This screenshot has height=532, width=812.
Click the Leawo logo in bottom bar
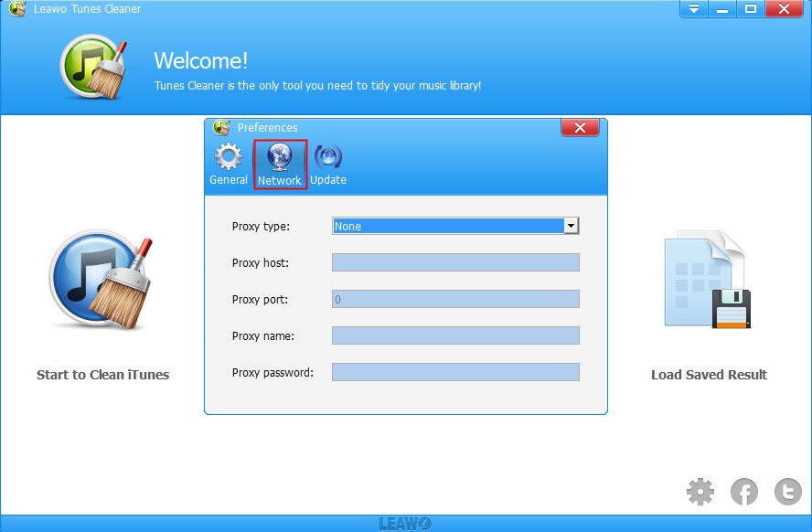405,524
